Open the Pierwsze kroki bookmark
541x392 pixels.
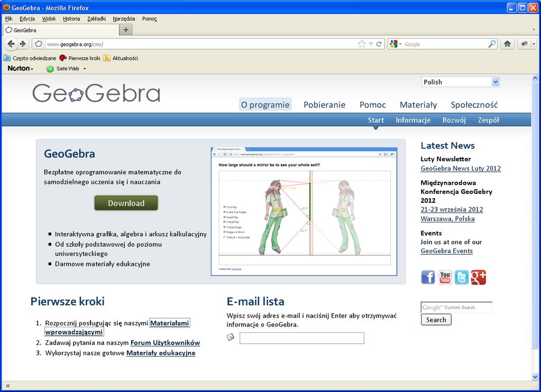(x=80, y=58)
